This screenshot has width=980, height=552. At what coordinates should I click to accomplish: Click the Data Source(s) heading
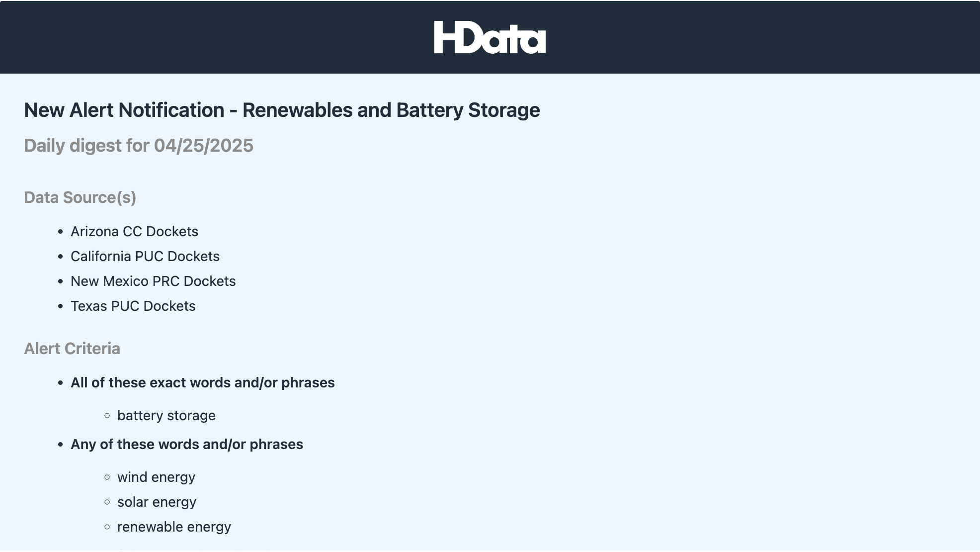80,197
